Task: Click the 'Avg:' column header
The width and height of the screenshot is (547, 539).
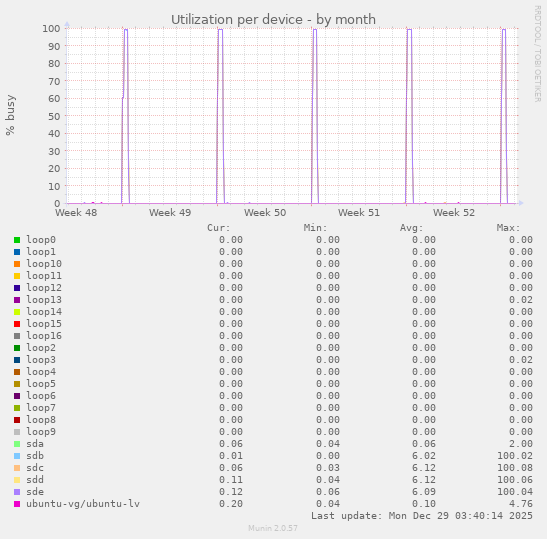Action: tap(412, 228)
